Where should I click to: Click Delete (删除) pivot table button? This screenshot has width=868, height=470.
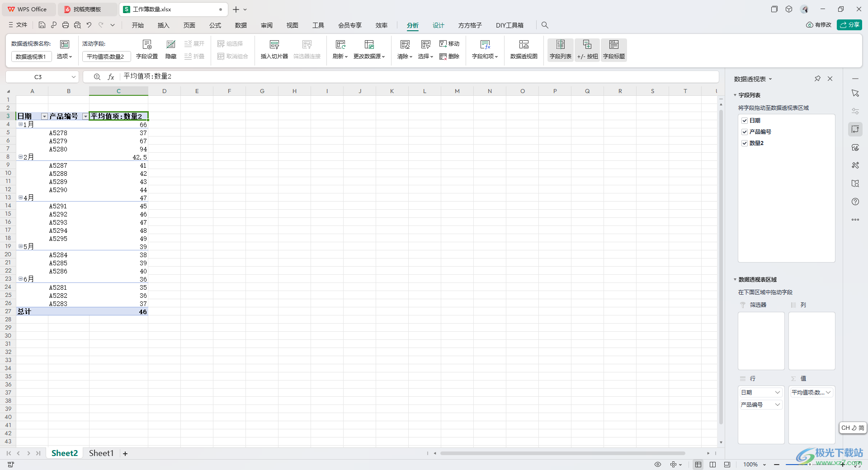click(x=449, y=56)
